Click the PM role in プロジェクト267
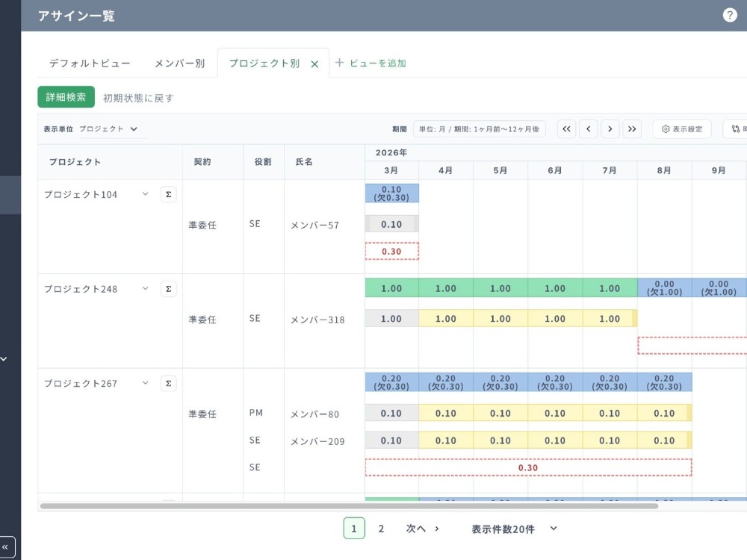747x560 pixels. [x=255, y=413]
